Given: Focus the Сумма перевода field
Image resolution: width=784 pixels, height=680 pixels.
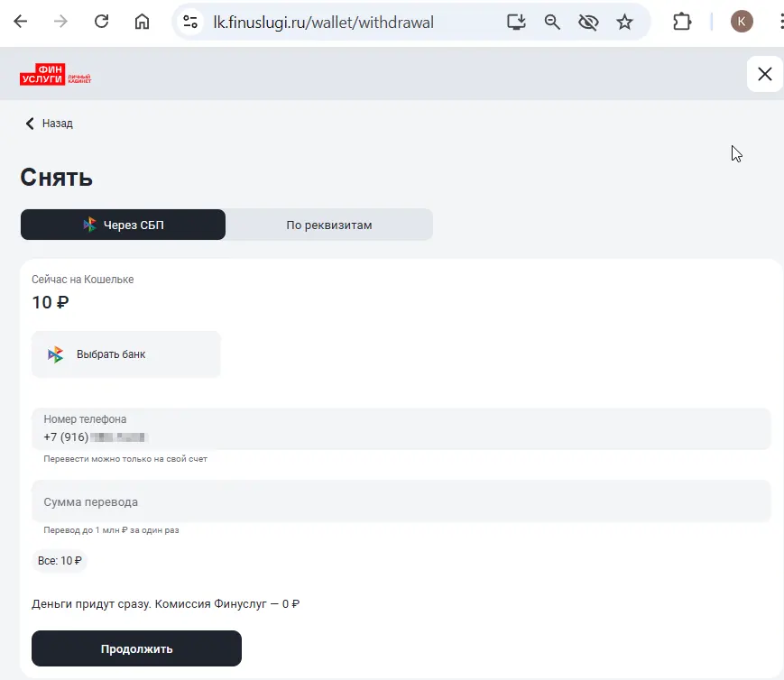Looking at the screenshot, I should click(x=401, y=501).
